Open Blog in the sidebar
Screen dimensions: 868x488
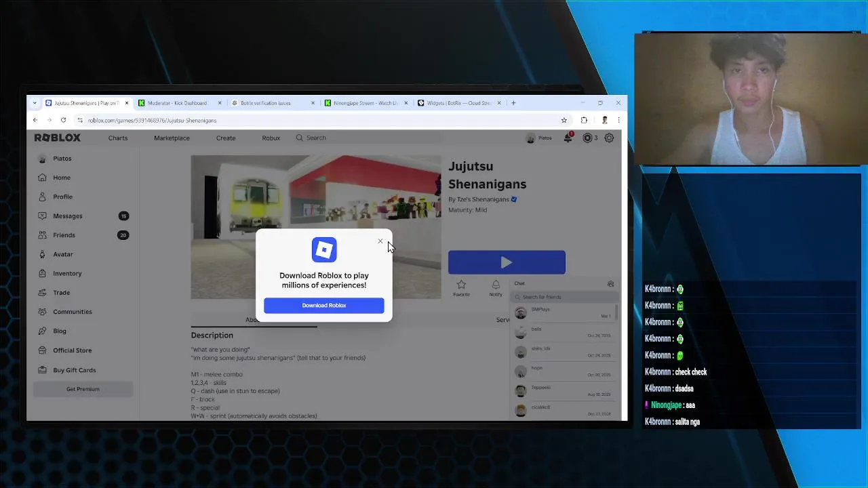[60, 331]
